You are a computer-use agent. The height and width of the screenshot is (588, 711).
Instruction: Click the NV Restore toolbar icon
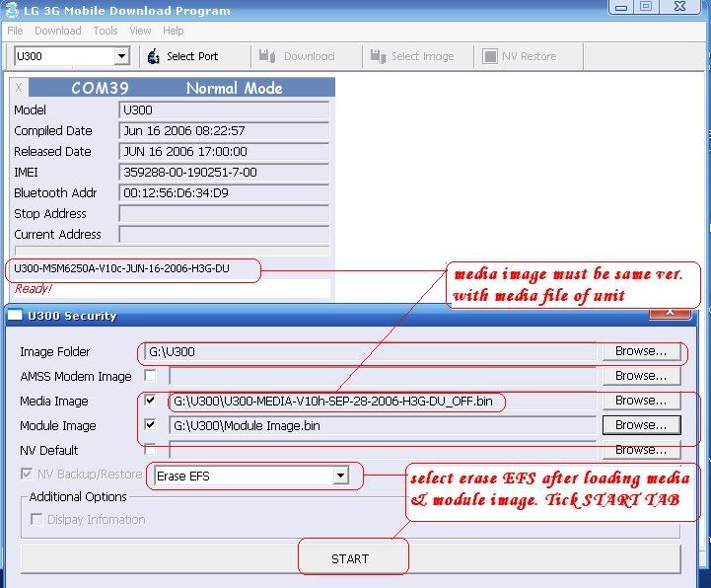click(490, 56)
